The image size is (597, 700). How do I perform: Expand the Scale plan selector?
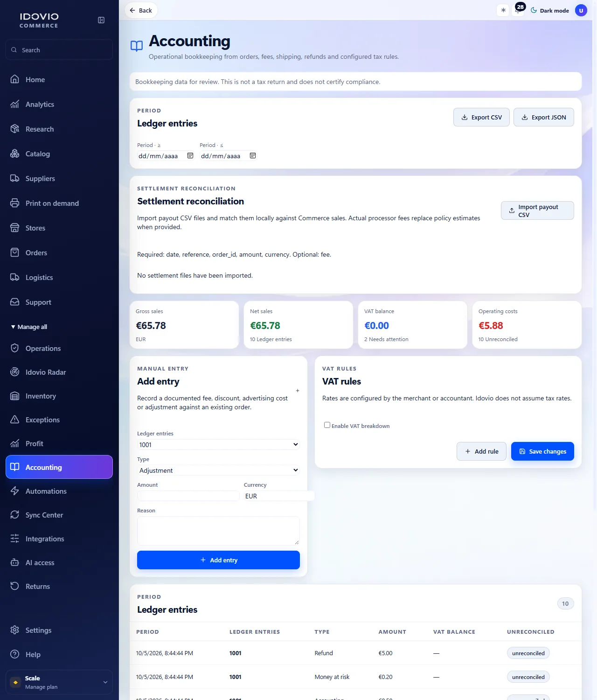click(59, 682)
